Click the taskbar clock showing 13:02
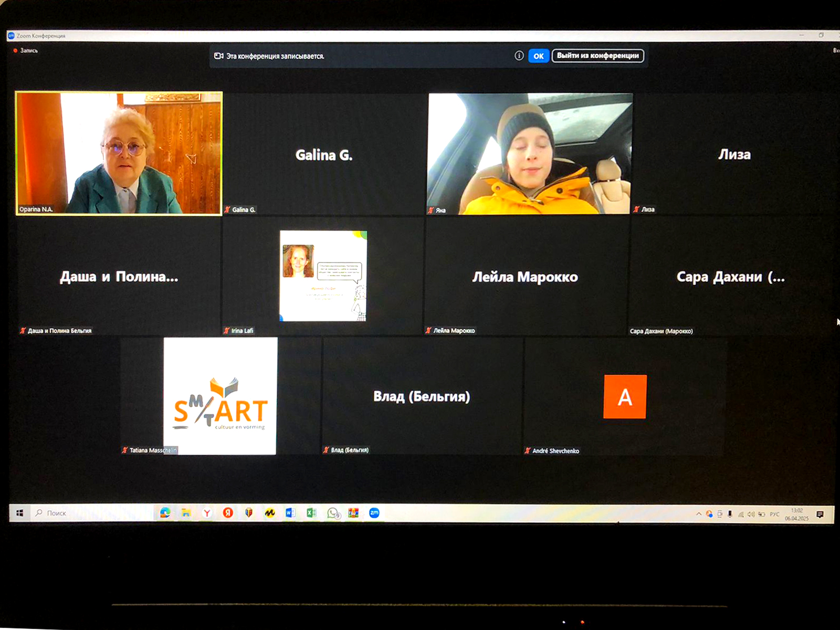 click(796, 514)
